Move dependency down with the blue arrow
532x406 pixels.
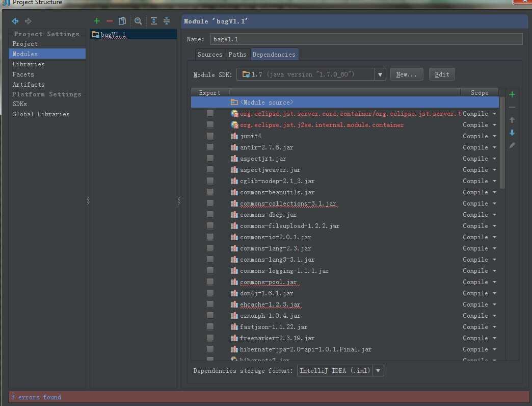[512, 133]
